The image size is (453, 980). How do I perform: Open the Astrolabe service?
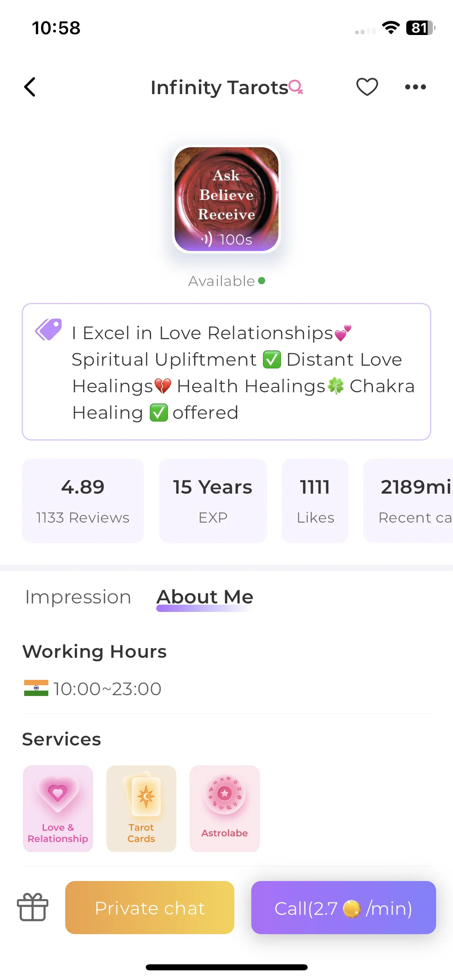(225, 809)
